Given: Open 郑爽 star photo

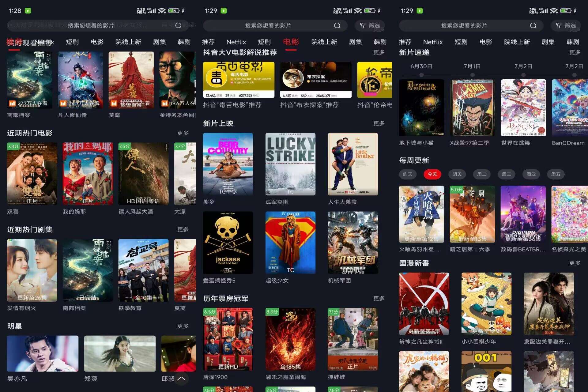Looking at the screenshot, I should coord(120,354).
